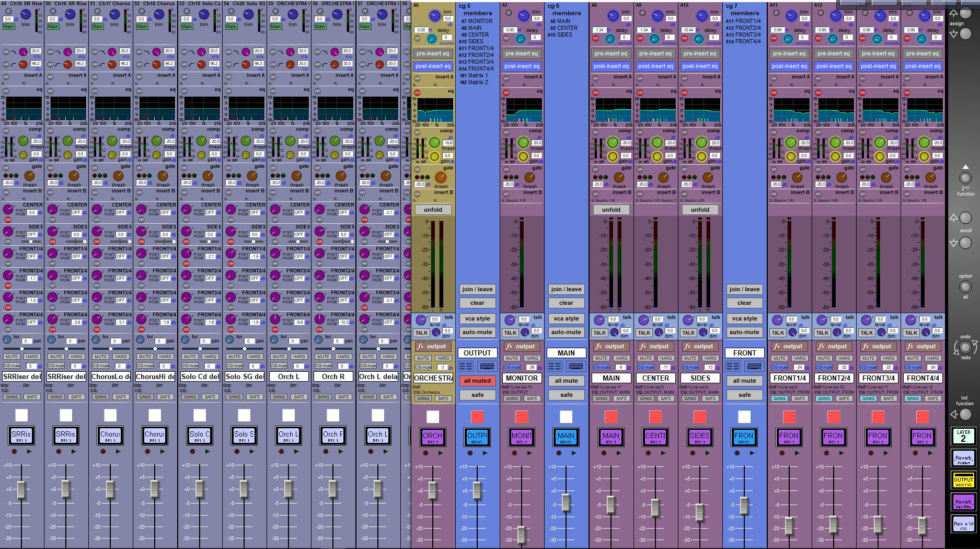The image size is (980, 549).
Task: Click the assign down arrow button
Action: click(954, 34)
